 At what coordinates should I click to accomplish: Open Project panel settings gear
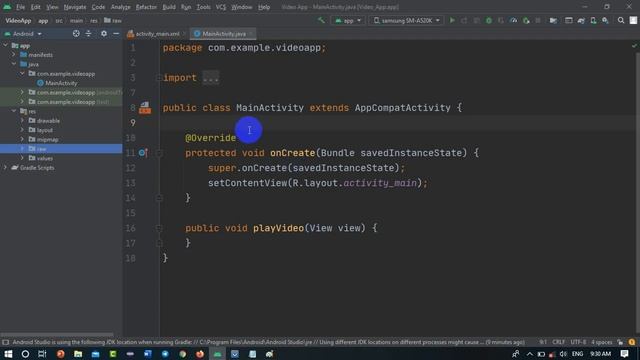pos(104,33)
